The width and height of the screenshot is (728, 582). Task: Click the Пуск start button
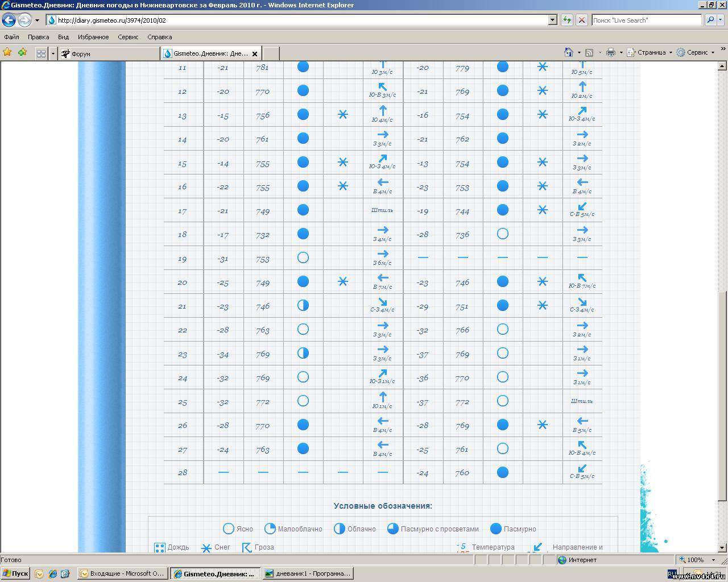pyautogui.click(x=15, y=573)
